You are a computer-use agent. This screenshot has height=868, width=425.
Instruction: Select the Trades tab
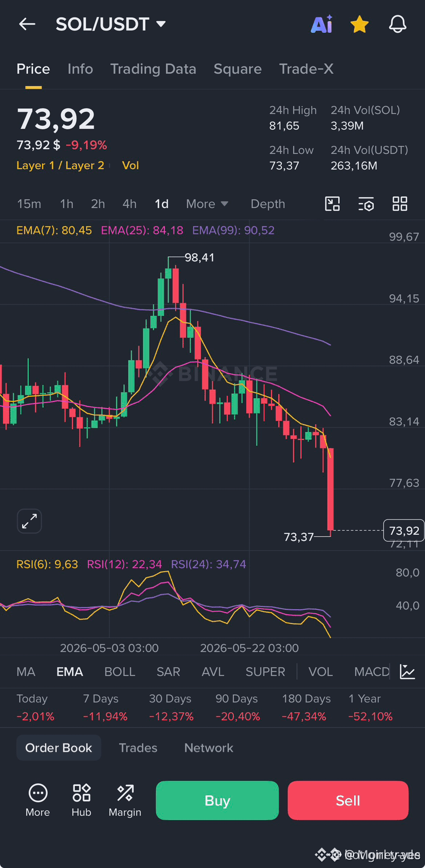(138, 748)
